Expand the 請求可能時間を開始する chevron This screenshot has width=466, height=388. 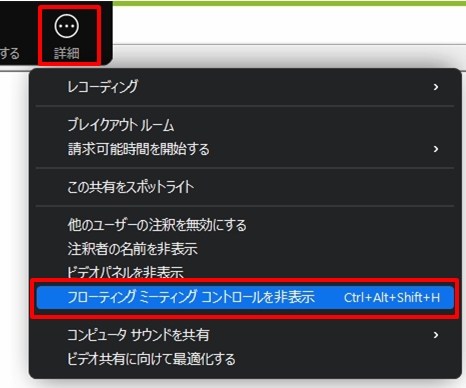[436, 149]
